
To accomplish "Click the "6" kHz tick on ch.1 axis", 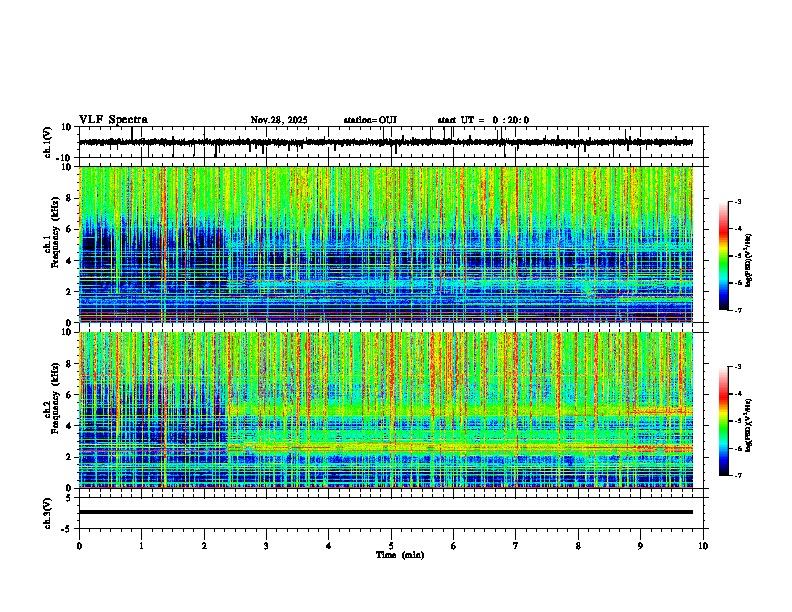I will click(70, 229).
